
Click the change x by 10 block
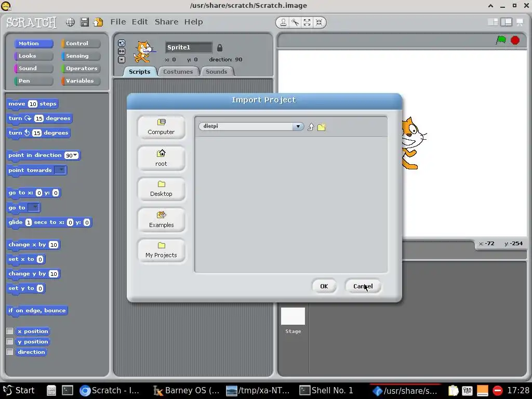point(33,245)
